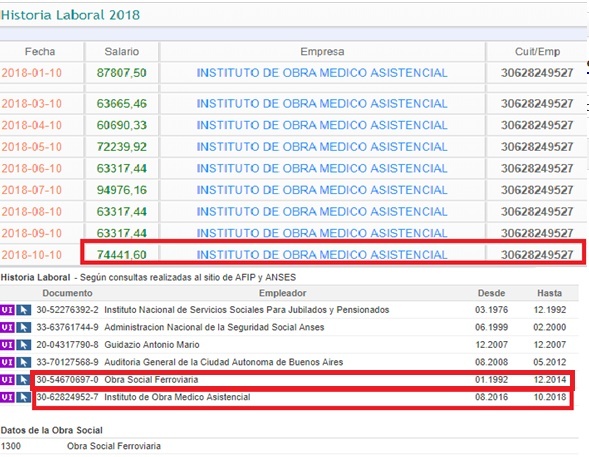The height and width of the screenshot is (457, 589).
Task: Select the date 2018-03-10
Action: pyautogui.click(x=32, y=104)
